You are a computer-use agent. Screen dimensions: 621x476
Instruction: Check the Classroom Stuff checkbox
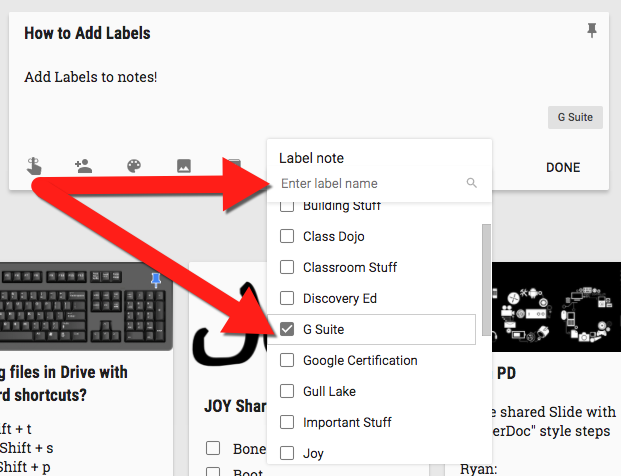pyautogui.click(x=287, y=267)
